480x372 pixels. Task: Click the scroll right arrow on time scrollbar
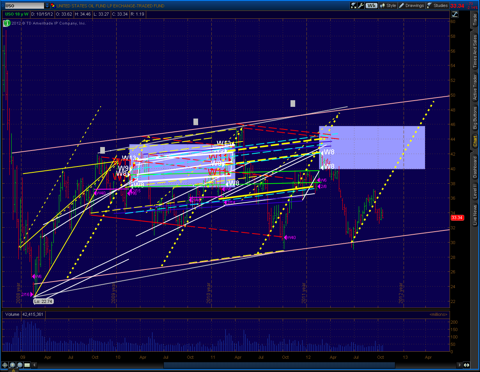459,365
